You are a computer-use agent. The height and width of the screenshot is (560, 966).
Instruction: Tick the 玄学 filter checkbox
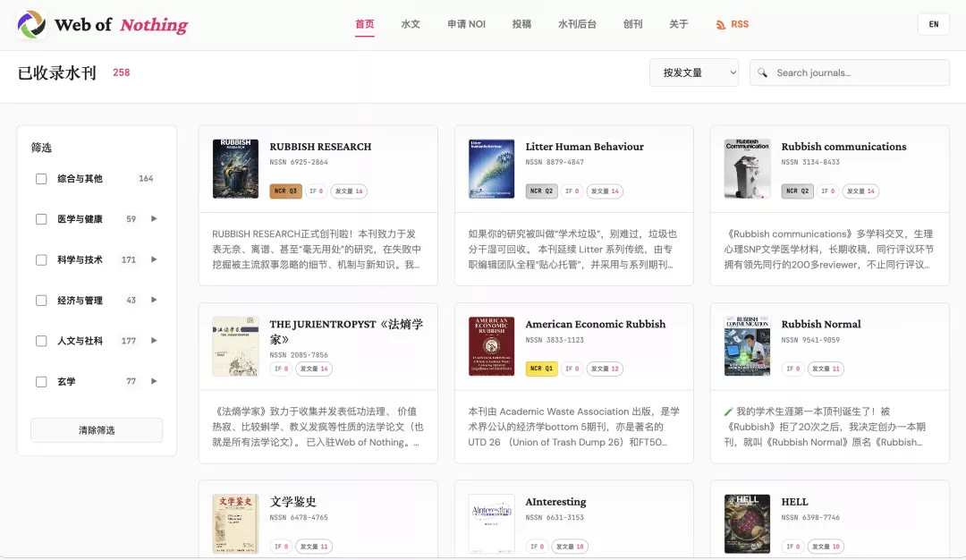tap(41, 382)
